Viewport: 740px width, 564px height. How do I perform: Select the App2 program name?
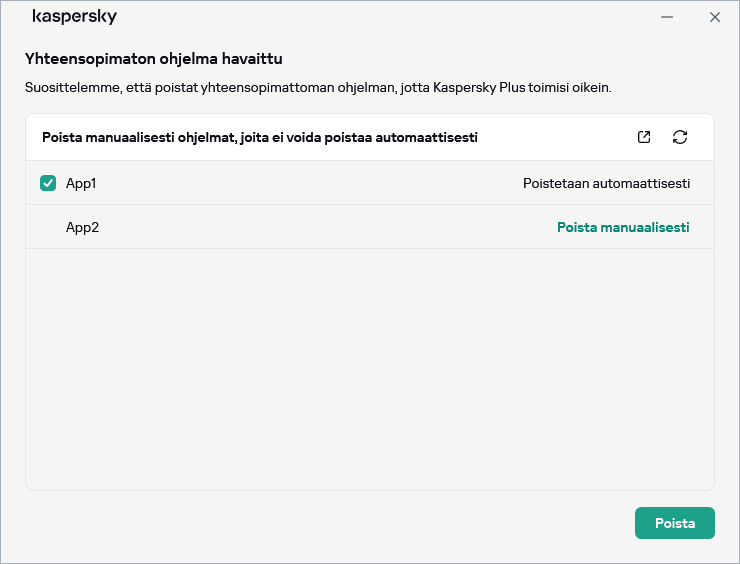(82, 227)
